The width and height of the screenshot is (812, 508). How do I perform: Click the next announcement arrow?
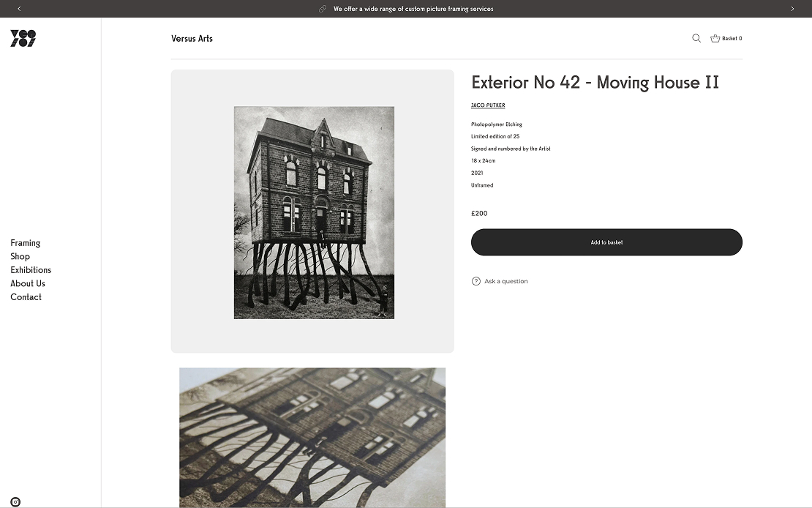click(792, 9)
